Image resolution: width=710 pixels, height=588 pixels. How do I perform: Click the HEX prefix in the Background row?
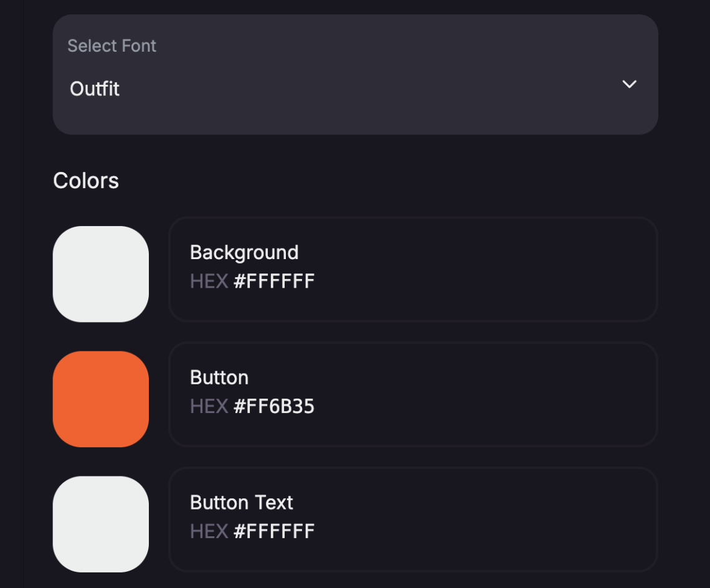[x=209, y=282]
